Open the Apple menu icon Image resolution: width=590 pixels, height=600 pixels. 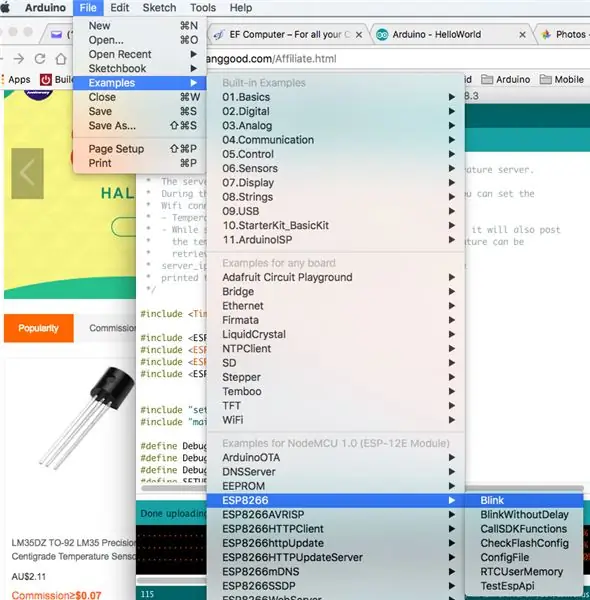pyautogui.click(x=5, y=8)
